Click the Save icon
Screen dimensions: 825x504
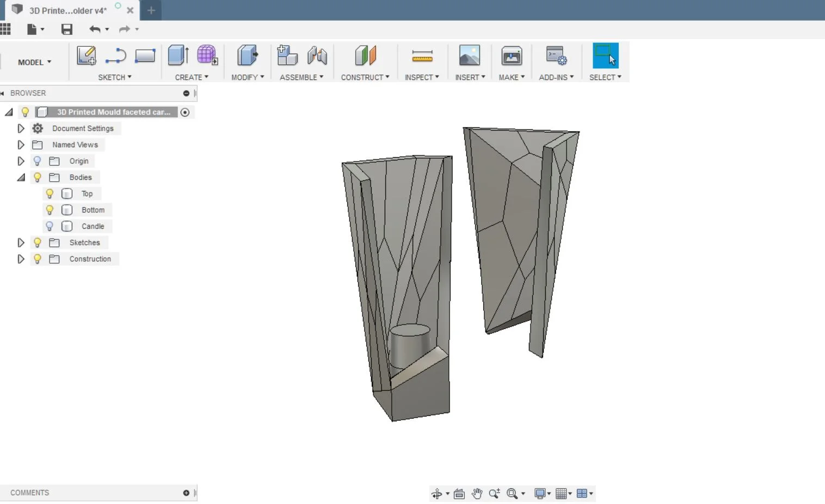pos(66,29)
